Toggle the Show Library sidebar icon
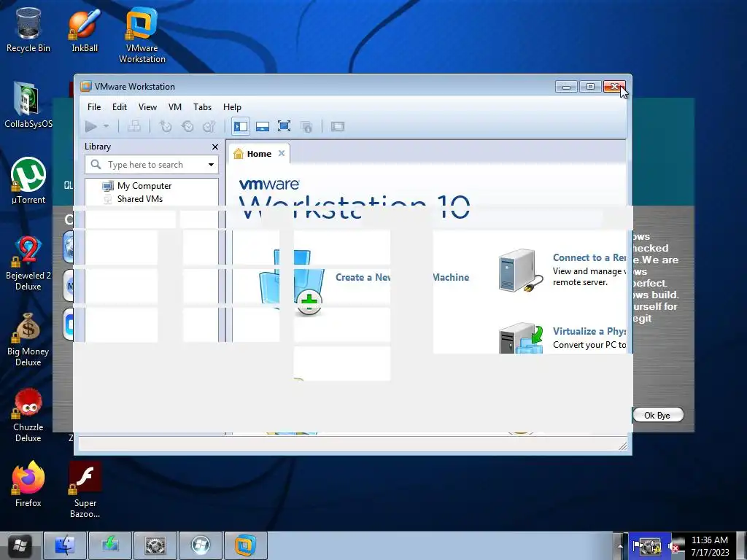 241,127
